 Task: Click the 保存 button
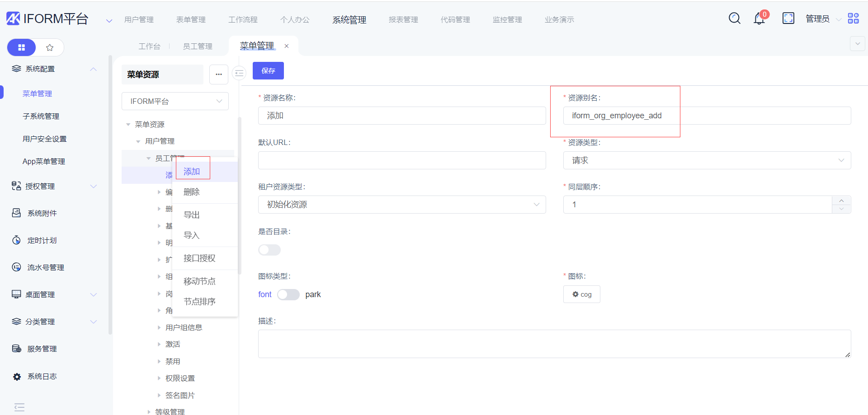coord(268,71)
